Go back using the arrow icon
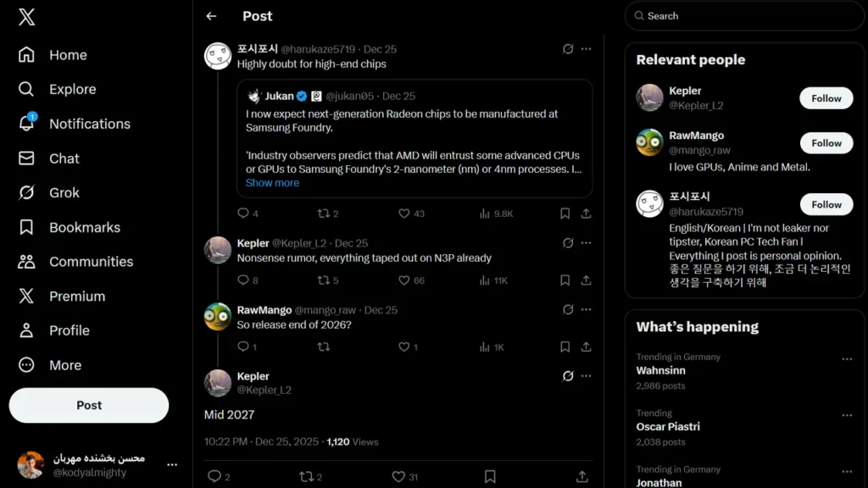868x488 pixels. click(x=211, y=16)
